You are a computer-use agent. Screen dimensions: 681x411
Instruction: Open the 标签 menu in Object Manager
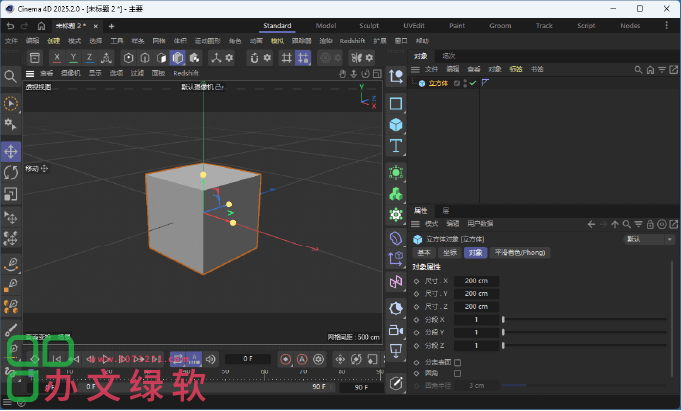point(516,70)
